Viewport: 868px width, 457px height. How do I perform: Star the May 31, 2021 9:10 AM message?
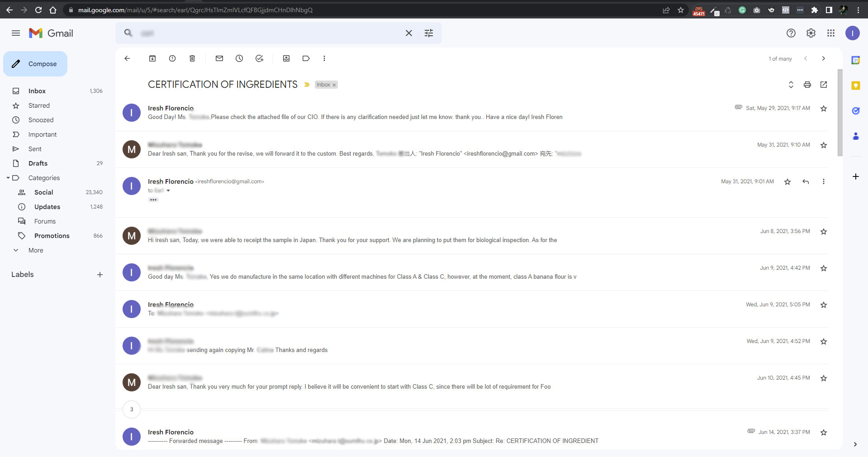[x=824, y=145]
